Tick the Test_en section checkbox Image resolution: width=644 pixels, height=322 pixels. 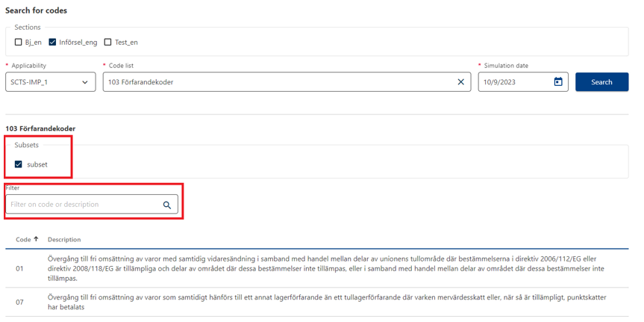107,43
